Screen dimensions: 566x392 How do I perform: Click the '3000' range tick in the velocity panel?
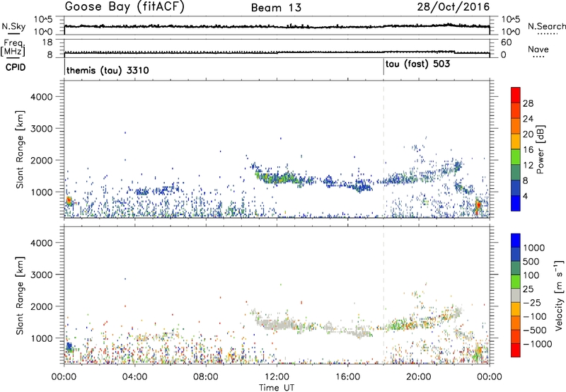tap(42, 275)
